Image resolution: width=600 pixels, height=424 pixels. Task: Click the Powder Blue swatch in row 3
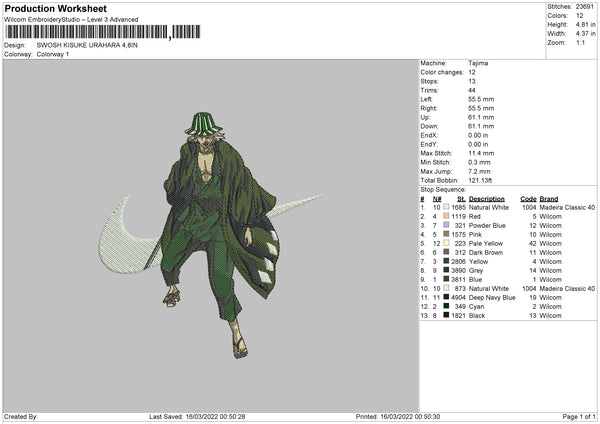(446, 225)
